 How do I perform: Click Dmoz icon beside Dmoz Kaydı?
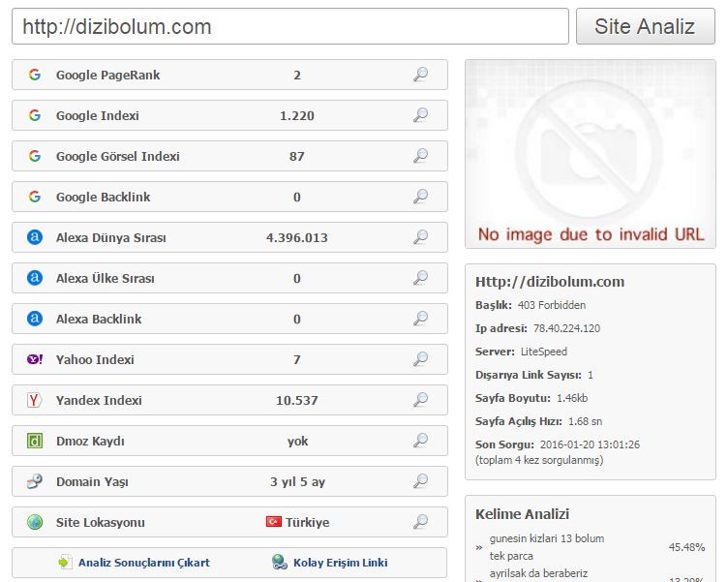pos(35,441)
